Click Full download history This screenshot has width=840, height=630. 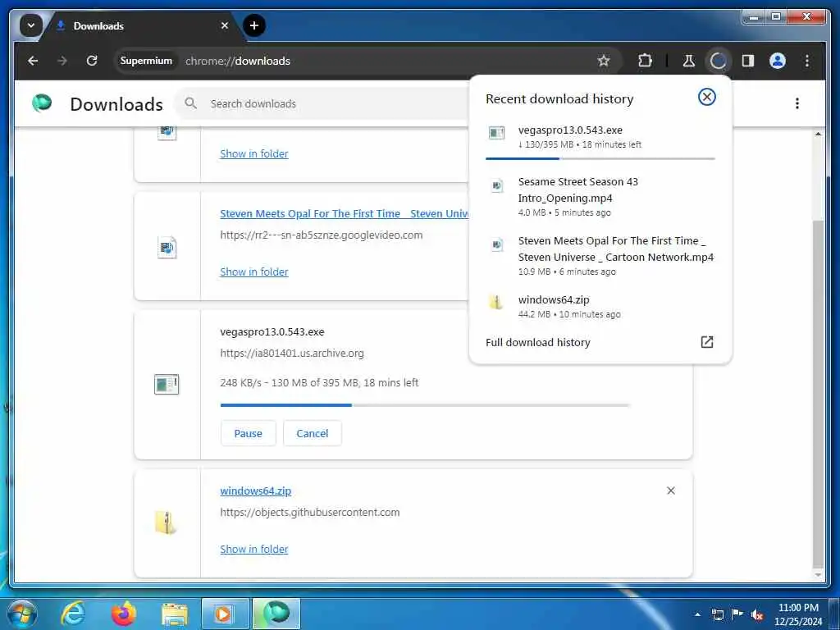(x=538, y=342)
